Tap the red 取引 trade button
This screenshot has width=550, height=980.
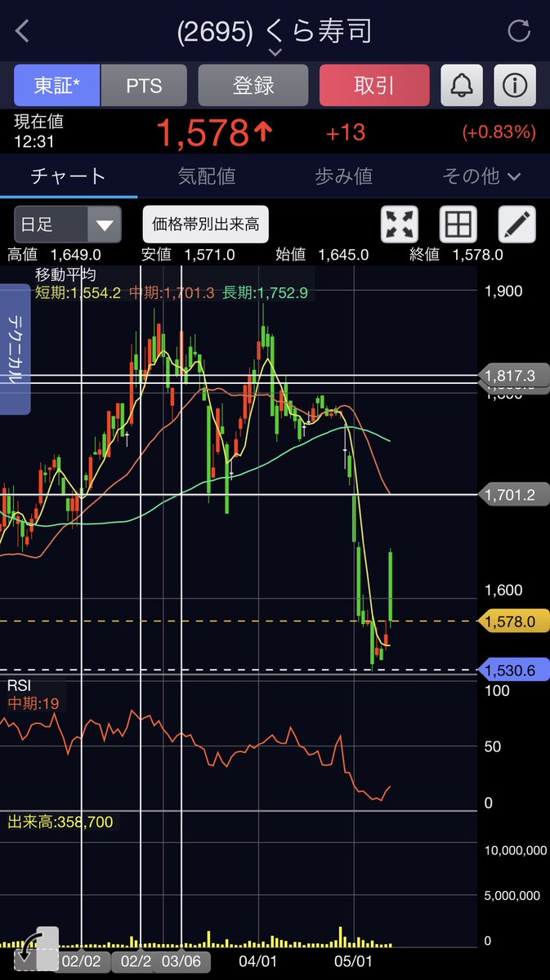pyautogui.click(x=374, y=85)
